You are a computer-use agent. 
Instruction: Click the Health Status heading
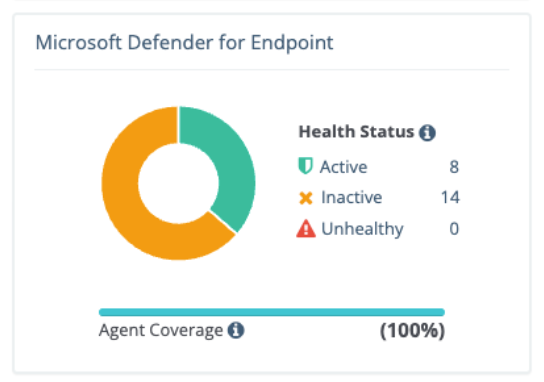click(356, 132)
